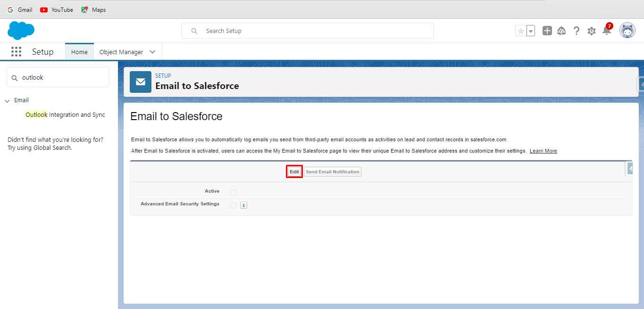Click the Search Setup field
The width and height of the screenshot is (644, 309).
click(311, 31)
